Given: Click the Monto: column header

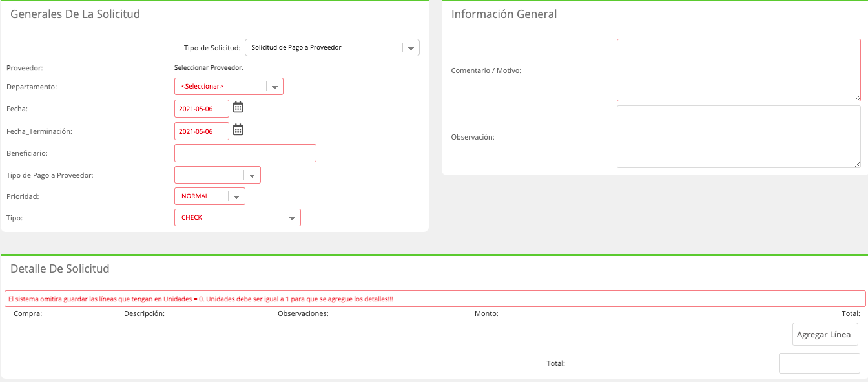Looking at the screenshot, I should (486, 314).
